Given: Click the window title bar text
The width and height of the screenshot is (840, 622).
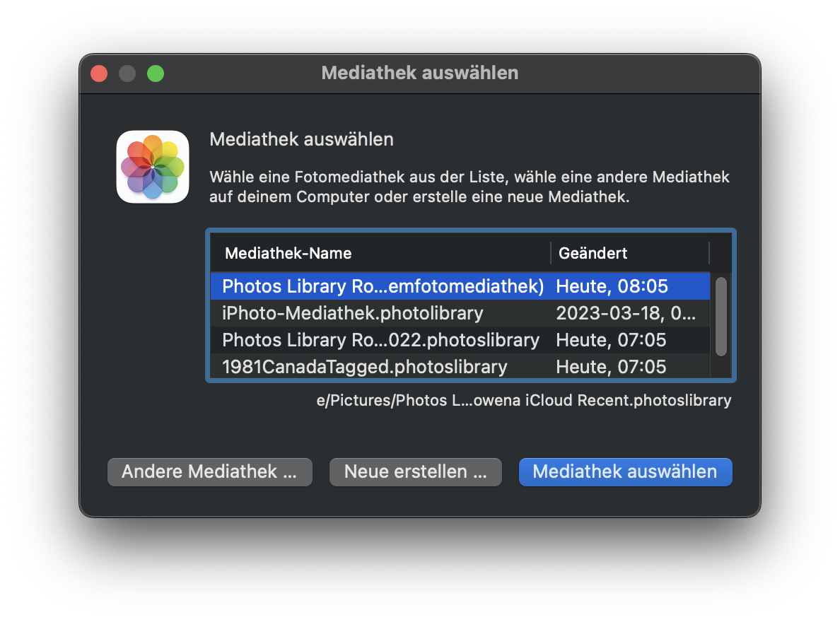Looking at the screenshot, I should [x=419, y=73].
